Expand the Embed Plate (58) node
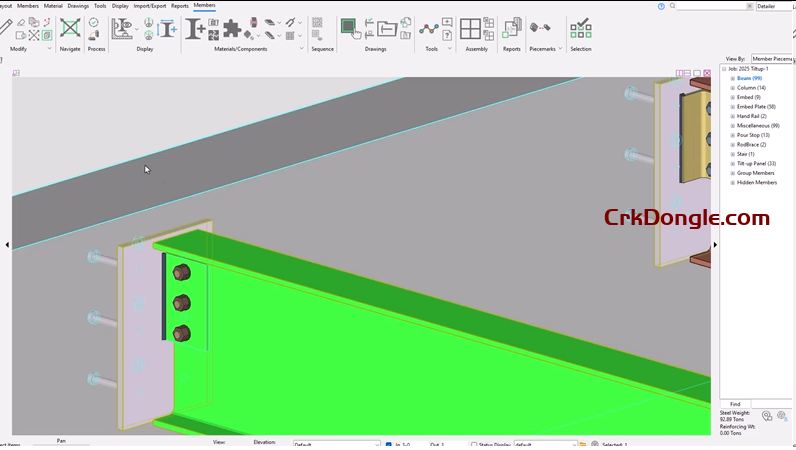796x450 pixels. click(732, 107)
